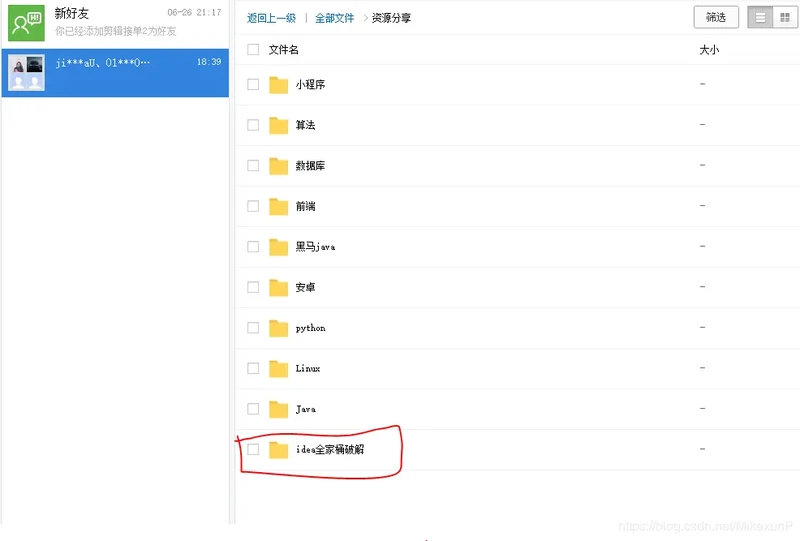The height and width of the screenshot is (541, 800).
Task: Switch to grid view icon
Action: pyautogui.click(x=785, y=18)
